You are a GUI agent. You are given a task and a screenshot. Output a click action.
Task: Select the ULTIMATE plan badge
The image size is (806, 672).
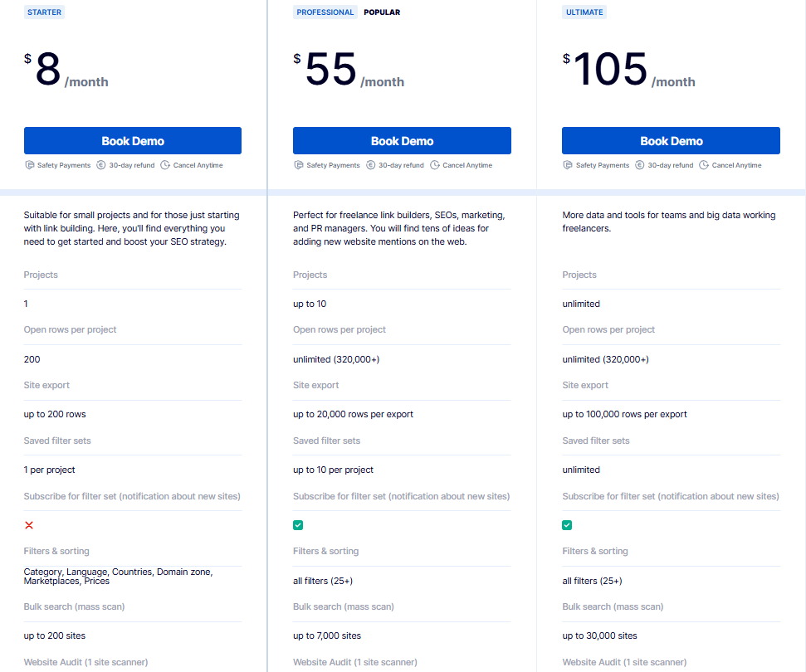(584, 12)
